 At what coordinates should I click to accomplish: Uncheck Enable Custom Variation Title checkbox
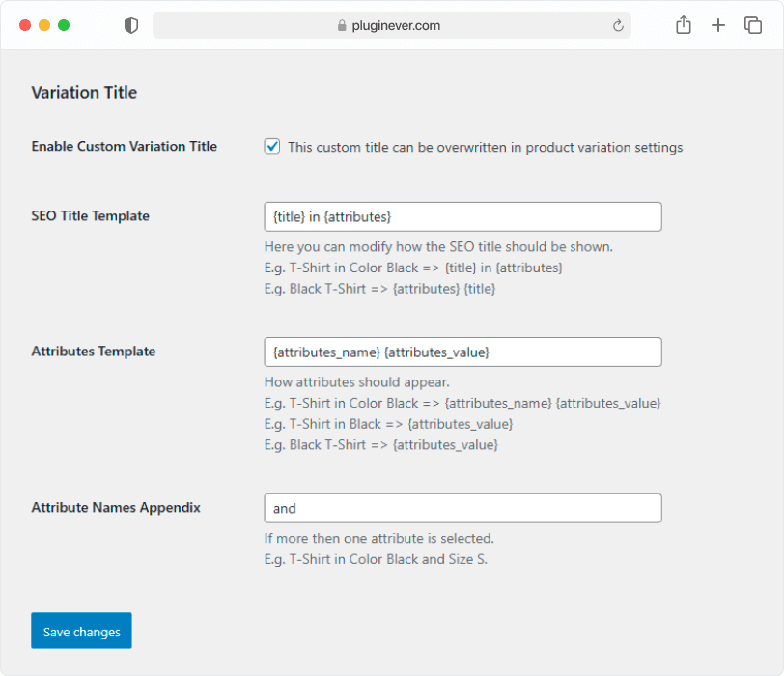[x=272, y=147]
